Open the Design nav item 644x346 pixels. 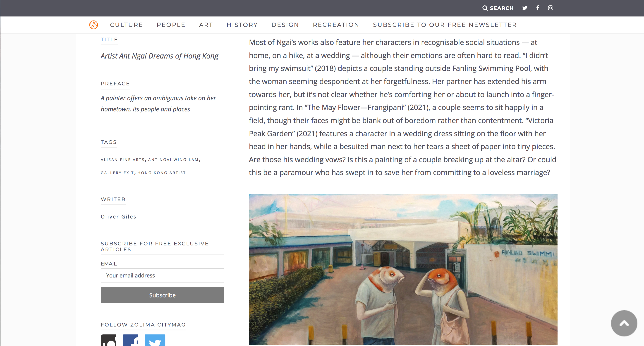point(285,25)
